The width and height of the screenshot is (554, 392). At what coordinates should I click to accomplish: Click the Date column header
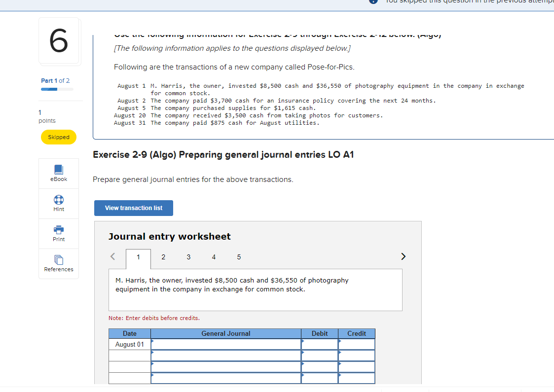(130, 333)
